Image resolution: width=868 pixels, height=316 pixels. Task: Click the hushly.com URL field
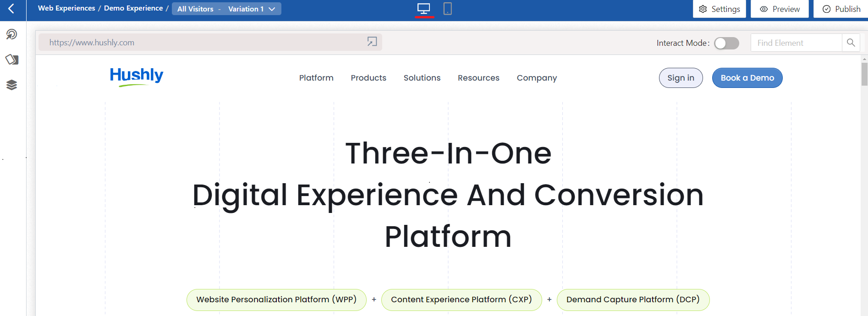tap(210, 42)
